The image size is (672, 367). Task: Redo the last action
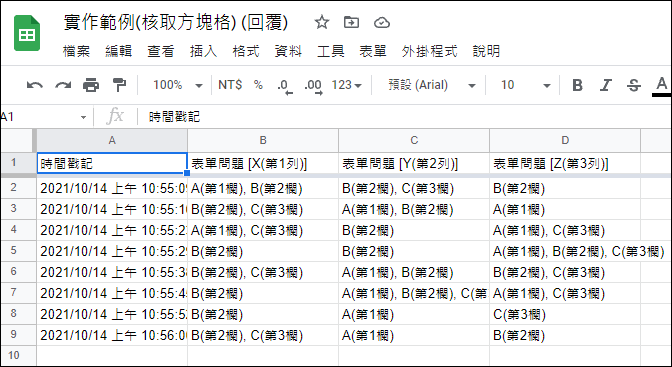point(63,85)
